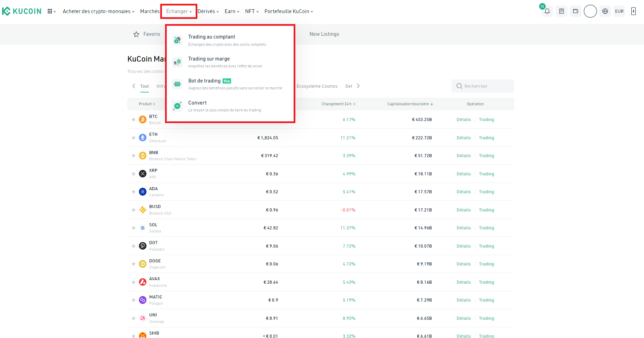Click the XRP coin icon
The image size is (644, 338).
[x=143, y=174]
